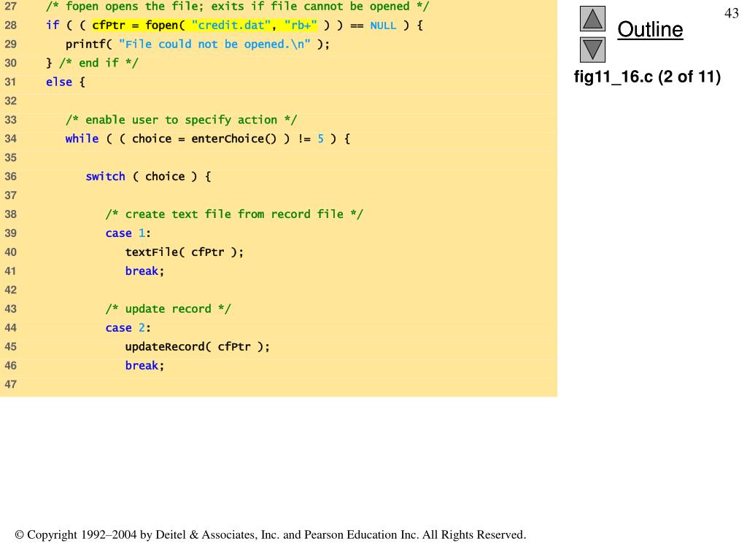Image resolution: width=747 pixels, height=560 pixels.
Task: Select the printf File could not be opened line
Action: (197, 44)
